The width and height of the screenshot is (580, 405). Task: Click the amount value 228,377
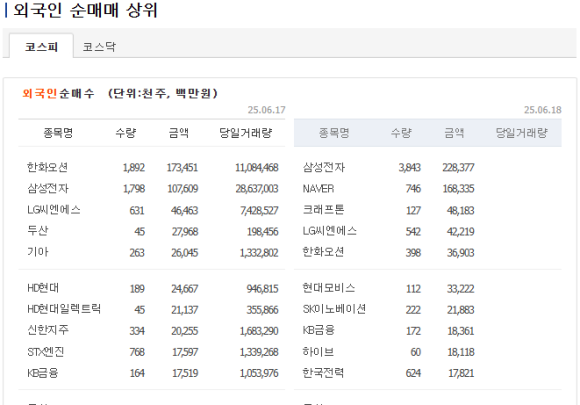coord(458,168)
